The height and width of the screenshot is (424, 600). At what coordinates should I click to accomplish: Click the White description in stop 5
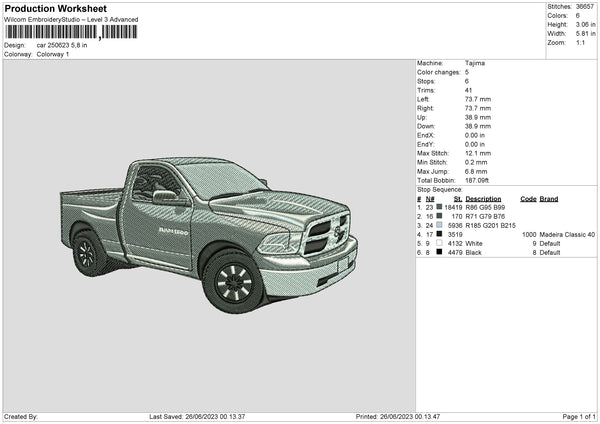point(474,244)
